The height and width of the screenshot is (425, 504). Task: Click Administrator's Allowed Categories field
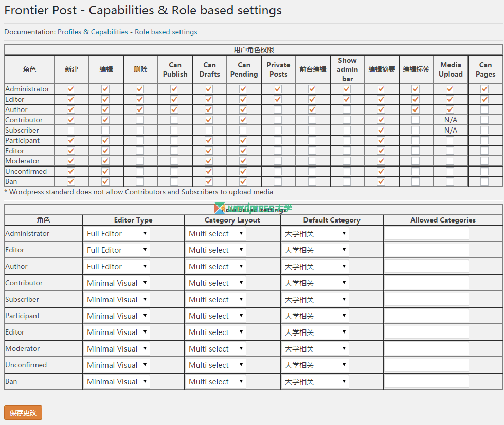426,233
